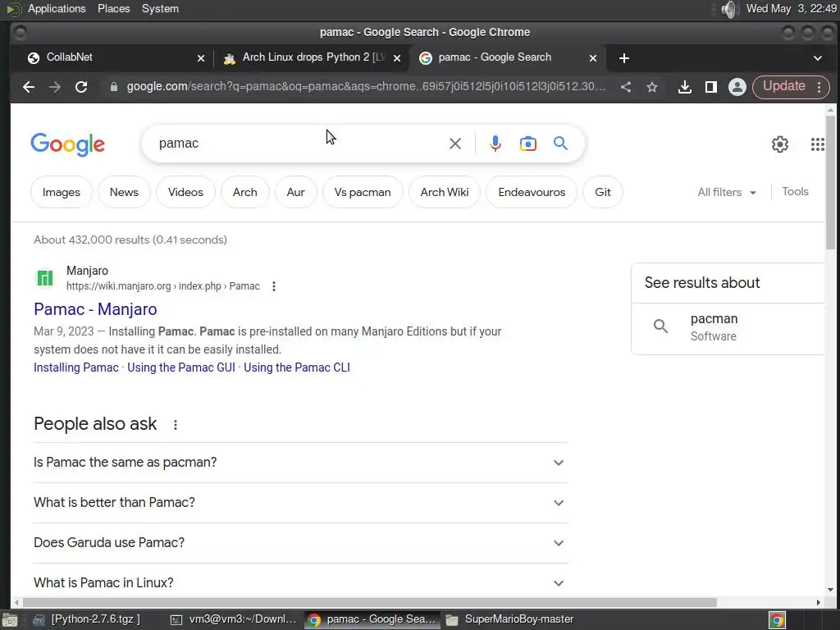Viewport: 840px width, 630px height.
Task: Switch to the CollabNet tab
Action: click(x=112, y=58)
